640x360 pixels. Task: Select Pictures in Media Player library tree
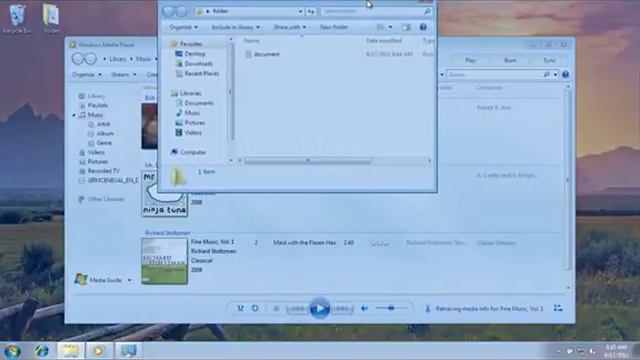point(98,162)
